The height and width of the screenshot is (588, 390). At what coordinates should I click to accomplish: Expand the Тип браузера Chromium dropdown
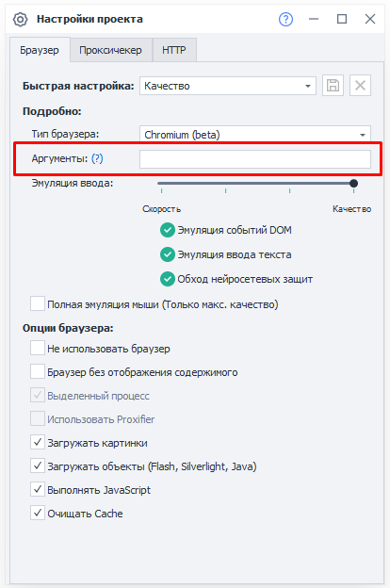pyautogui.click(x=255, y=134)
